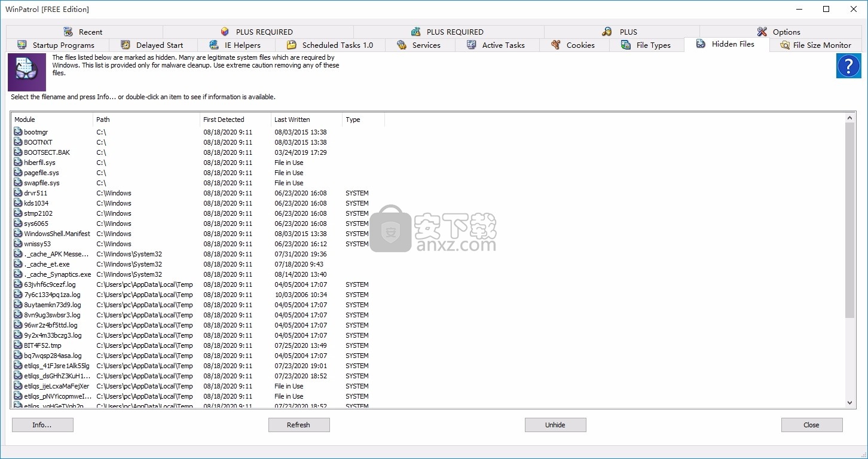Image resolution: width=868 pixels, height=459 pixels.
Task: Click the list scrollbar up arrow
Action: coord(850,117)
